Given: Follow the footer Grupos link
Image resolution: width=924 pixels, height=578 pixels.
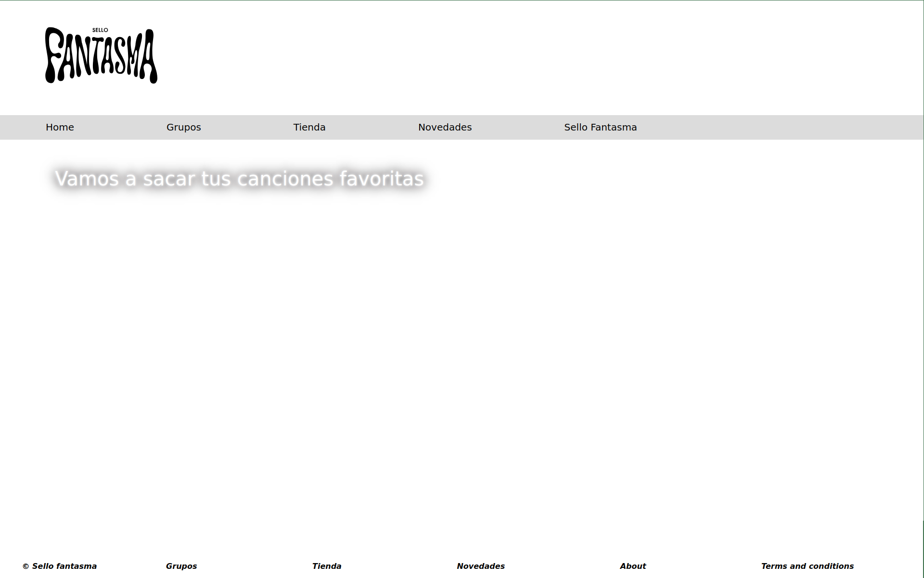Looking at the screenshot, I should 181,566.
